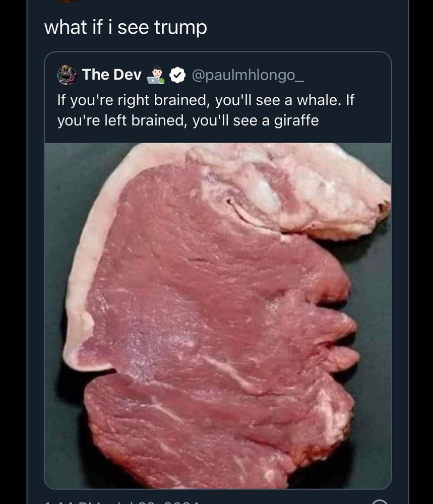433x504 pixels.
Task: Click the word "trump" in the main tweet
Action: pyautogui.click(x=180, y=28)
